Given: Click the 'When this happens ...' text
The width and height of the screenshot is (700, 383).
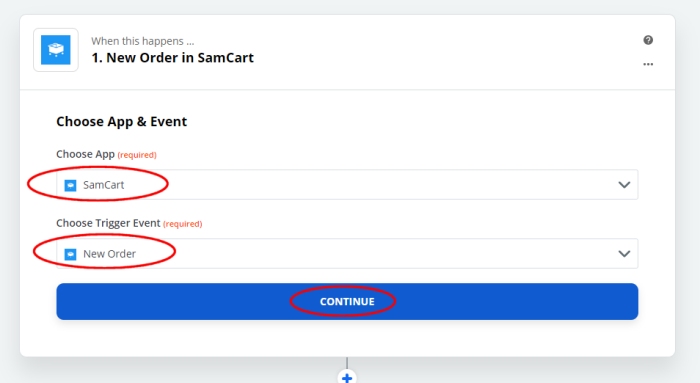Looking at the screenshot, I should point(143,41).
